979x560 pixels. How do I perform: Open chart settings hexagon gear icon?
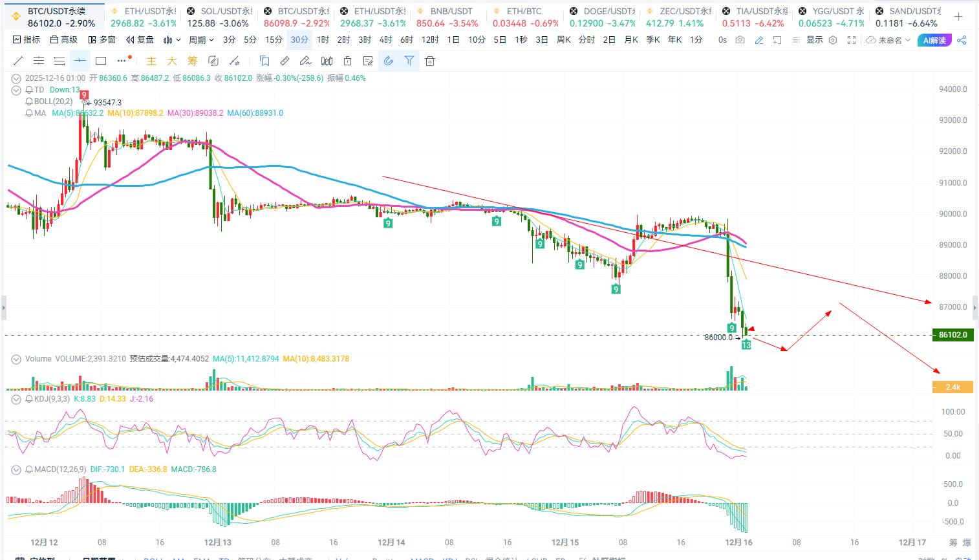(x=833, y=40)
